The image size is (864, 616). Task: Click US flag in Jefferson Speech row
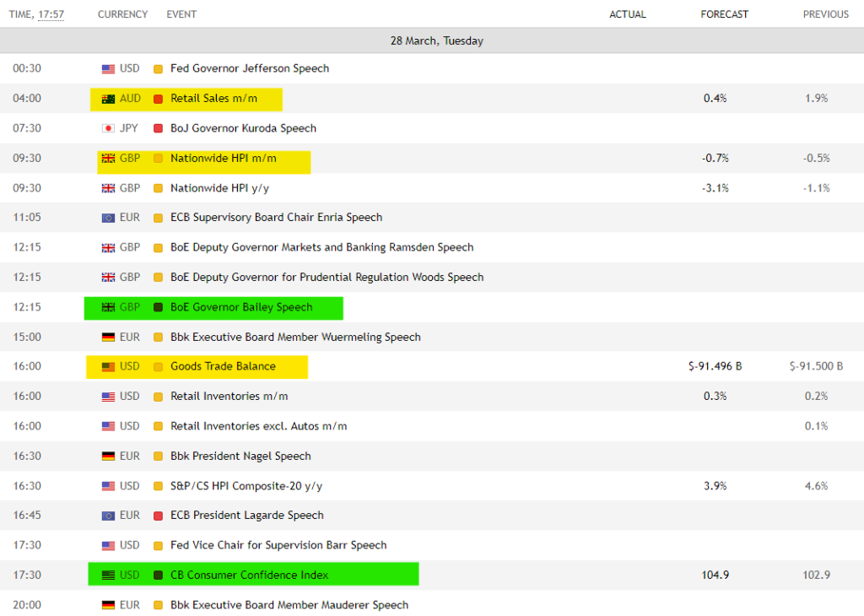click(x=108, y=69)
